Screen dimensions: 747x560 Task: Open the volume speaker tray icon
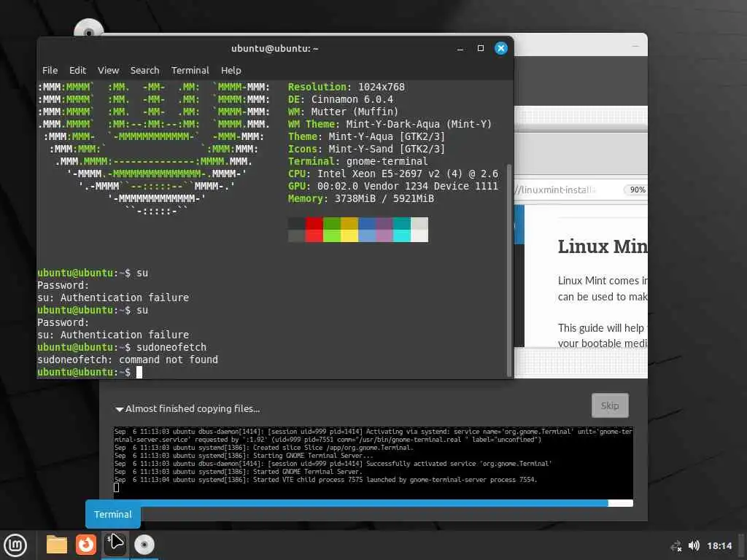coord(694,545)
